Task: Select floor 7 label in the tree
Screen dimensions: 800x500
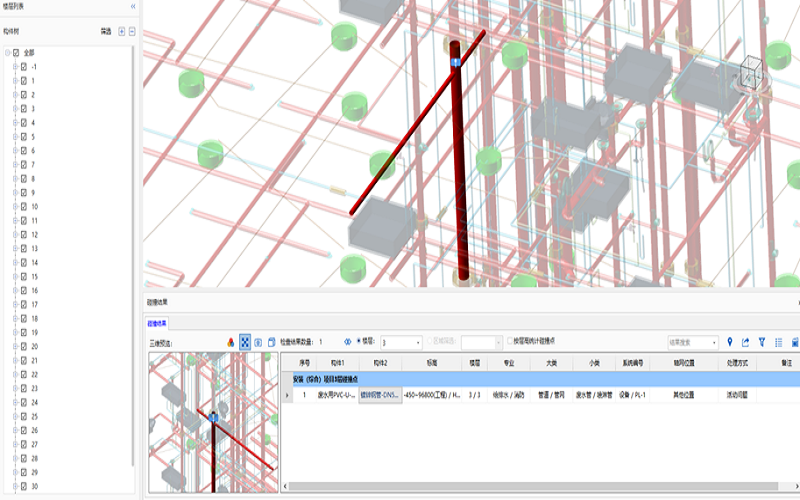Action: coord(33,165)
